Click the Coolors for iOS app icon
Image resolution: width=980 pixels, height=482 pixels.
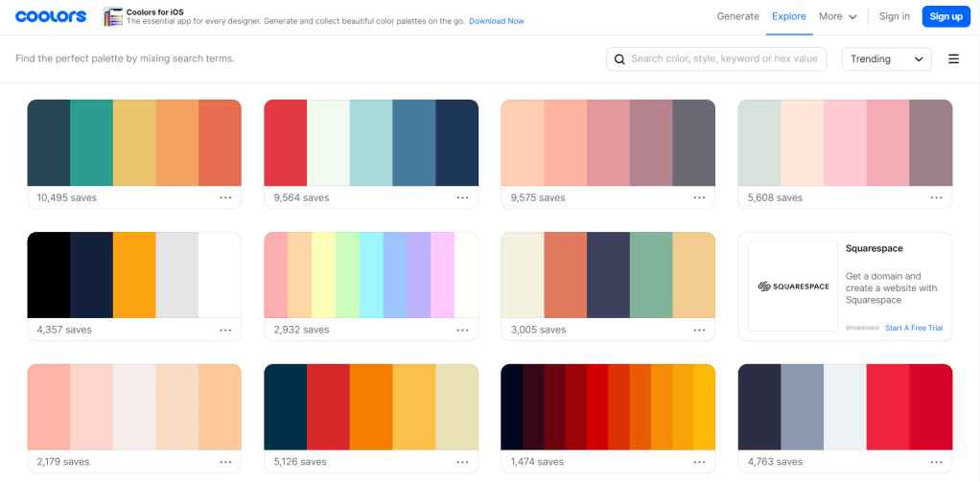coord(113,16)
